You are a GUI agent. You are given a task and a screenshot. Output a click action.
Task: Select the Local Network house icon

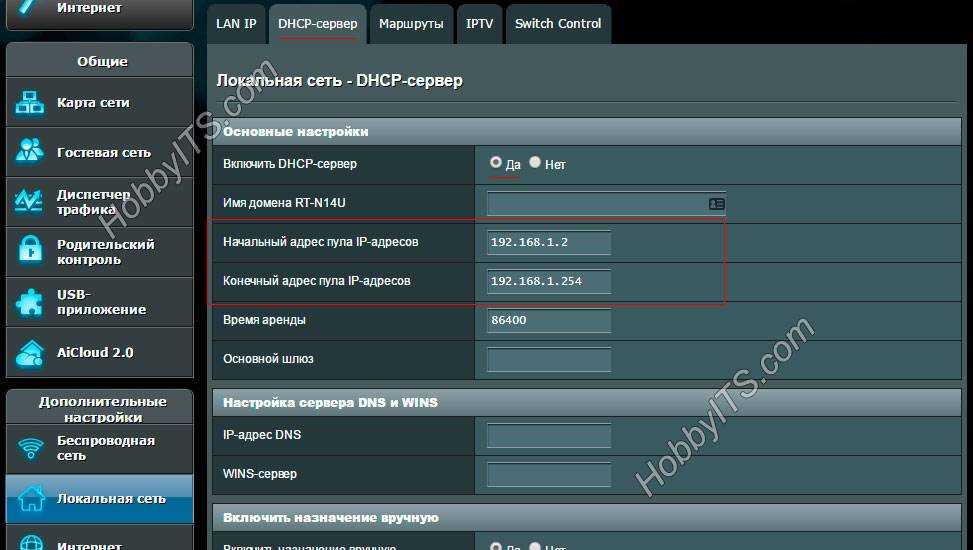31,498
